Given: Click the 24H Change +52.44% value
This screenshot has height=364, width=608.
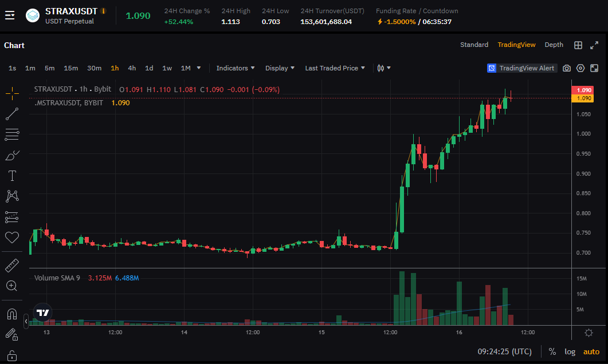Looking at the screenshot, I should pos(178,22).
